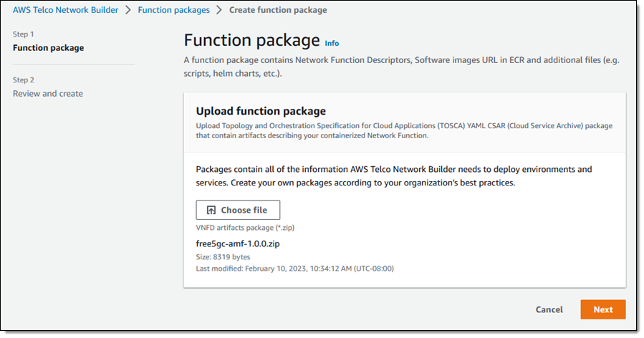Screen dimensions: 644x338
Task: Open the AWS Telco Network Builder breadcrumb
Action: (65, 10)
